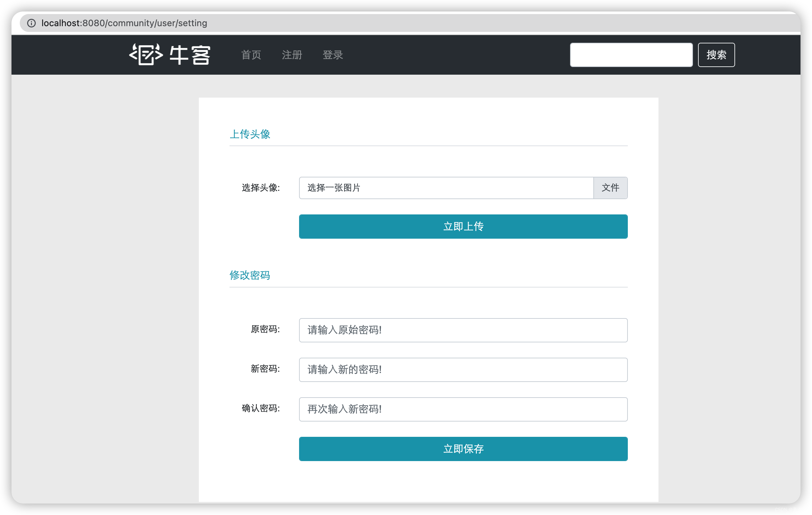Image resolution: width=812 pixels, height=515 pixels.
Task: Click the 修改密码 section heading
Action: pos(250,275)
